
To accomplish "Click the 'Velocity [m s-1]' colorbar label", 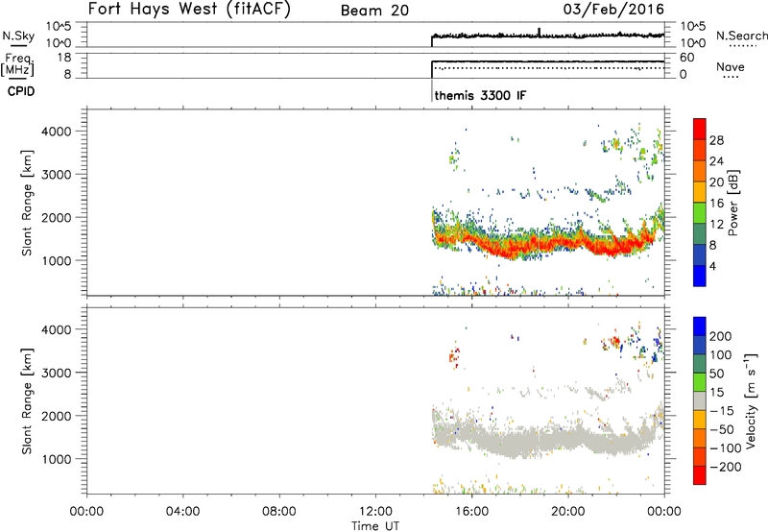I will [751, 400].
